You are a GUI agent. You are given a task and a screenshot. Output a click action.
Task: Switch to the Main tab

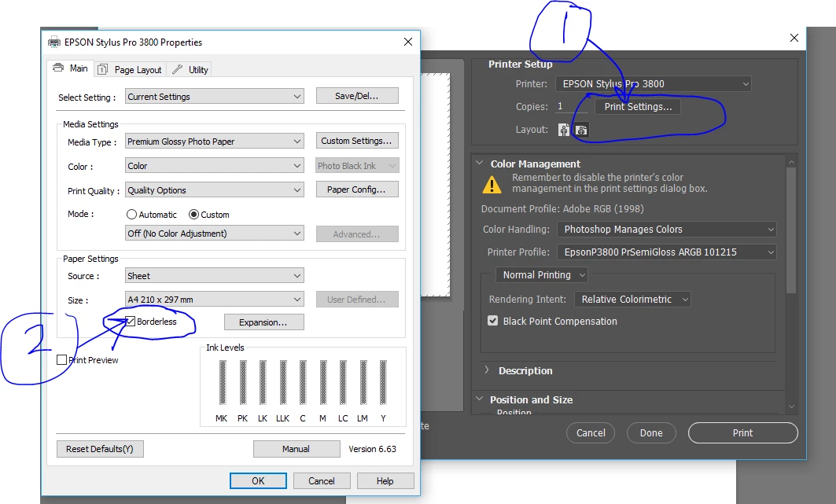click(x=71, y=68)
